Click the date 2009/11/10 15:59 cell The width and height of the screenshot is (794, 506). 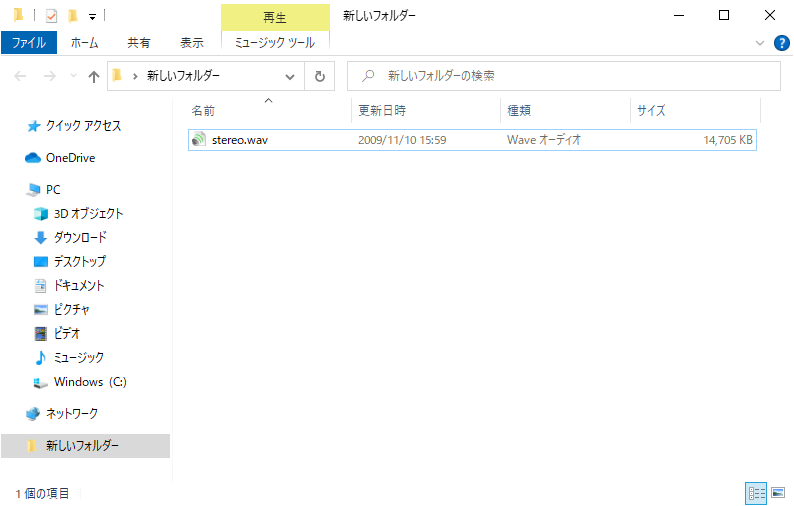402,140
